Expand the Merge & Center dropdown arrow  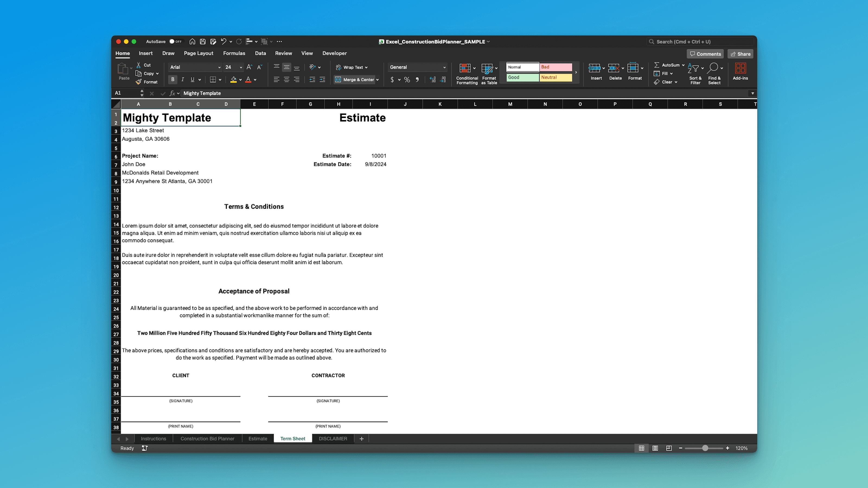(x=377, y=79)
